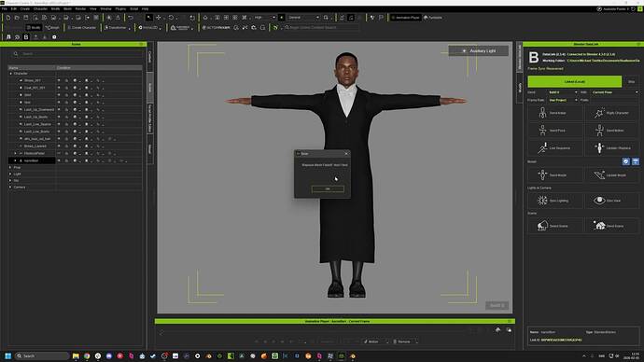The image size is (644, 362).
Task: Close the error message dialog
Action: click(x=346, y=154)
